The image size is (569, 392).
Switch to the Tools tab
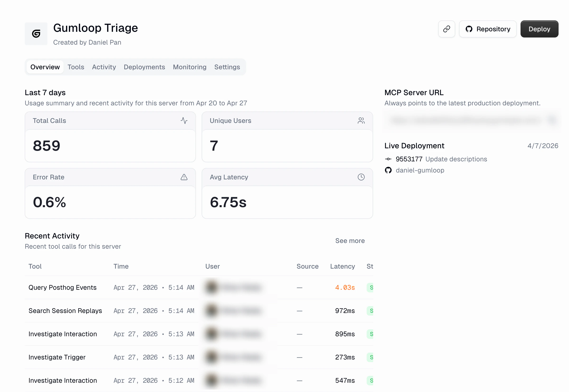[x=76, y=67]
